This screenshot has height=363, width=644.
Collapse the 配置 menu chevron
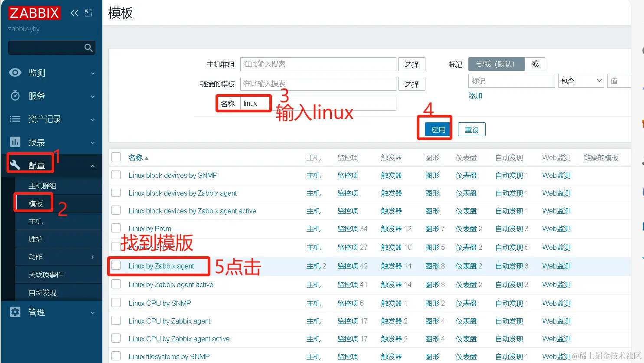click(93, 166)
